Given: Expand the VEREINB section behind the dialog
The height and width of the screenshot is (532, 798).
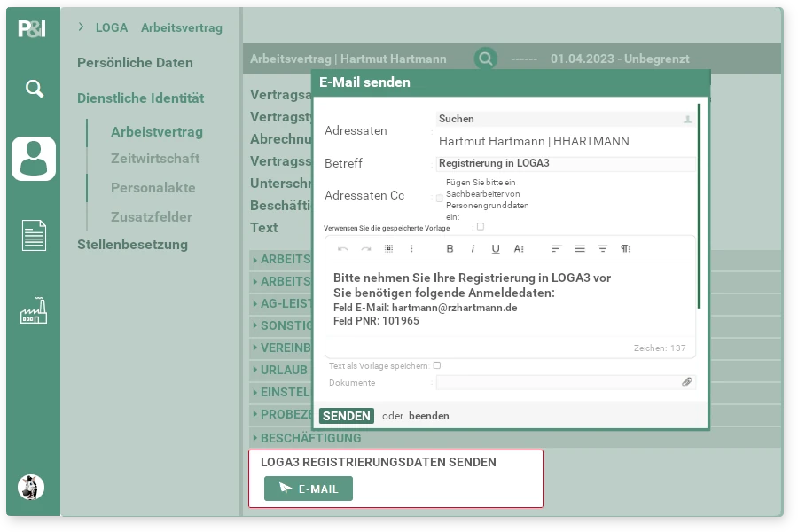Looking at the screenshot, I should [280, 348].
